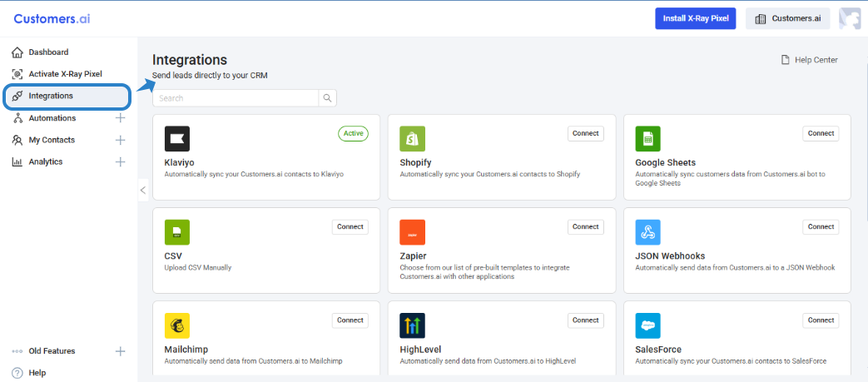Connect the SalesForce integration
The width and height of the screenshot is (868, 382).
click(x=821, y=320)
